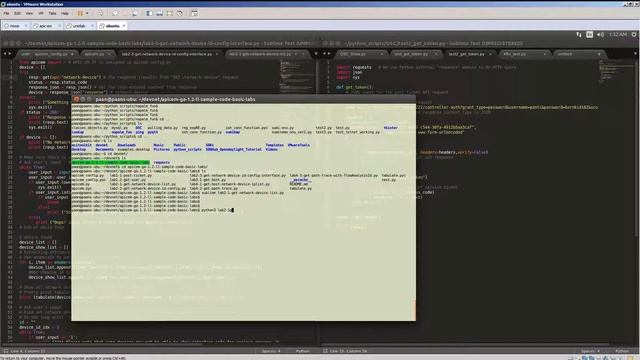Open the VMware Edit menu
The image size is (640, 360).
point(17,13)
